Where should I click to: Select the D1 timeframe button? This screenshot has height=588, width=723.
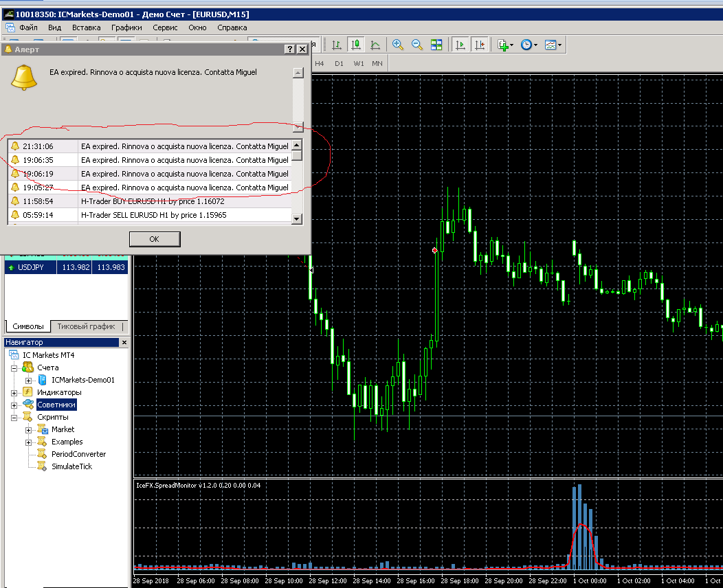339,64
